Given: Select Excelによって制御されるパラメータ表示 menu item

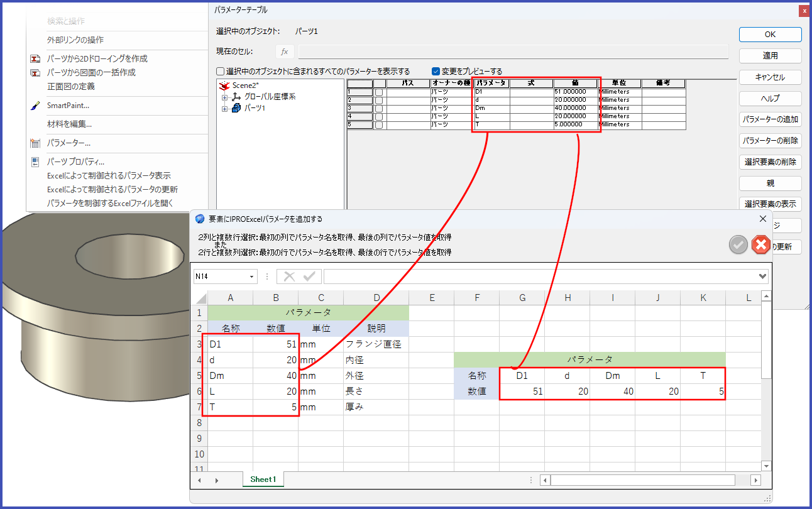Looking at the screenshot, I should (x=109, y=176).
